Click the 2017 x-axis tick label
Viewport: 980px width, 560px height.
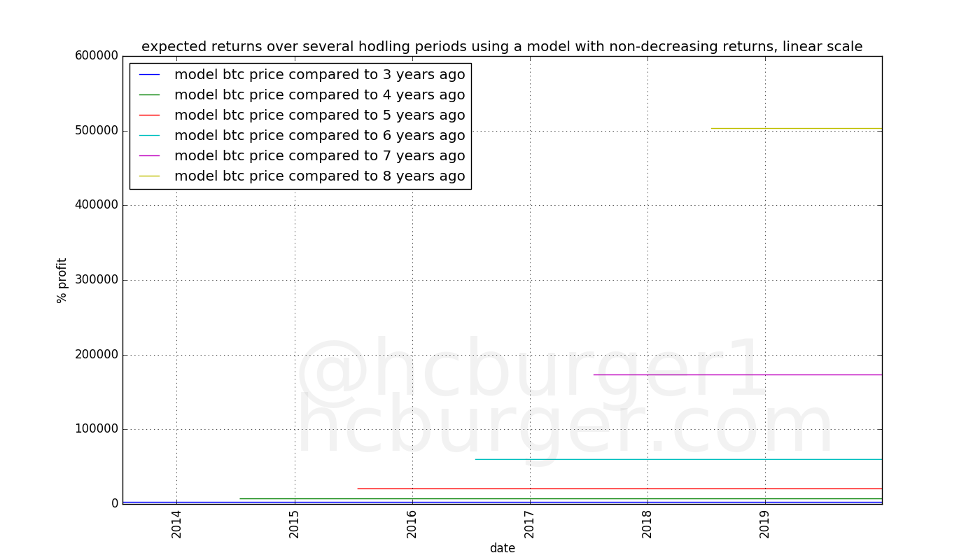pos(530,524)
